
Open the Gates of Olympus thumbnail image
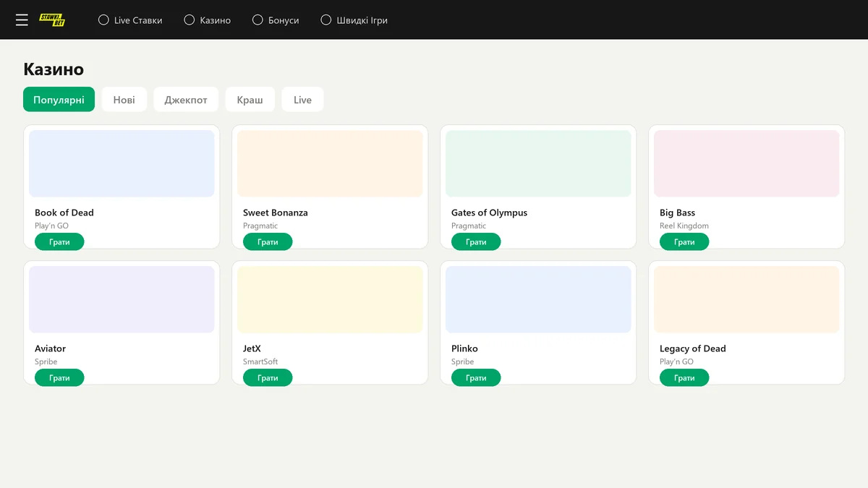538,163
